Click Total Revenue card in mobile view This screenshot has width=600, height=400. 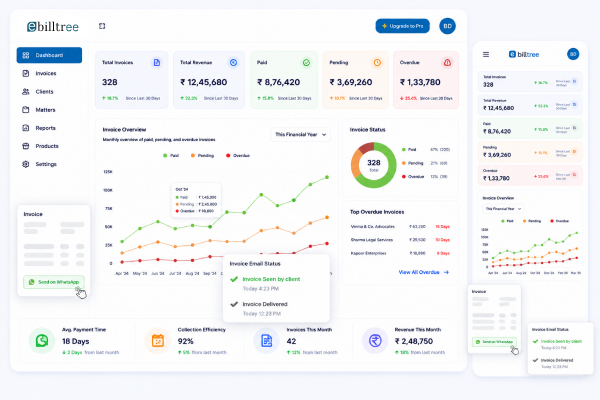[530, 104]
